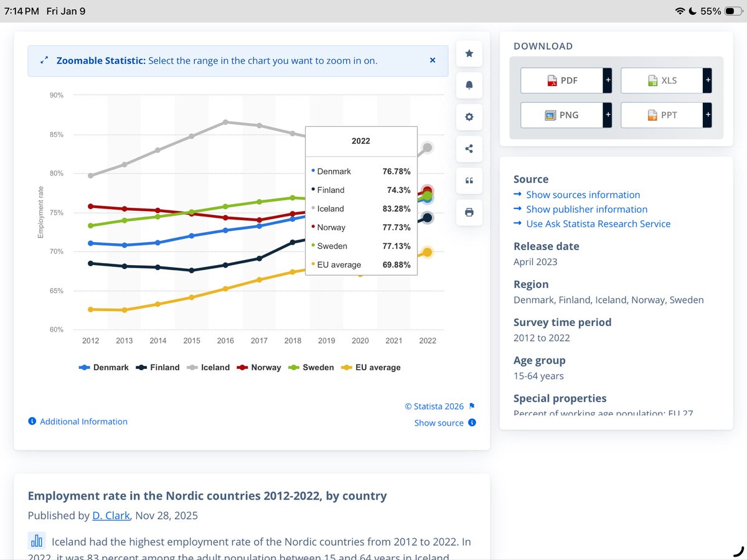Click the article title about Nordic employment rate
This screenshot has width=747, height=560.
[207, 496]
